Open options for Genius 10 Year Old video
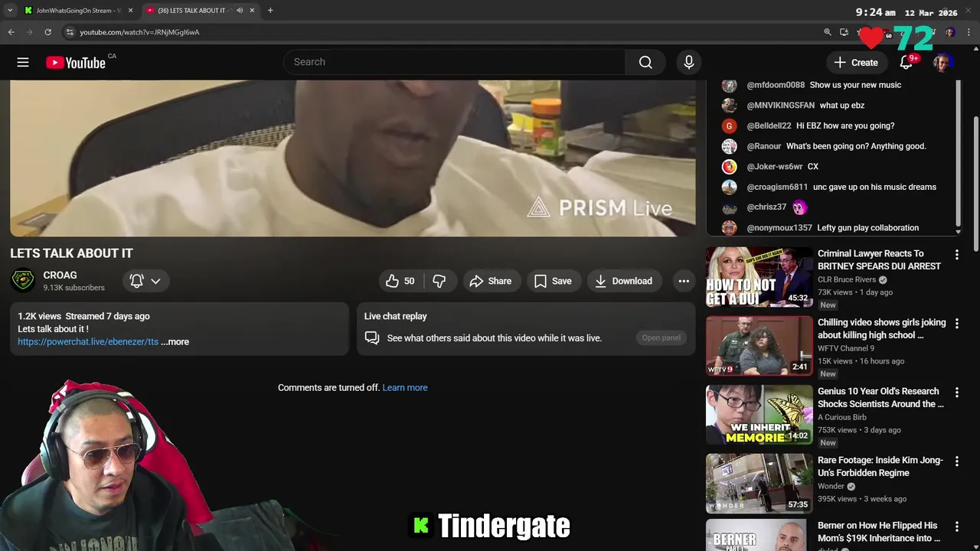The height and width of the screenshot is (551, 980). tap(956, 393)
